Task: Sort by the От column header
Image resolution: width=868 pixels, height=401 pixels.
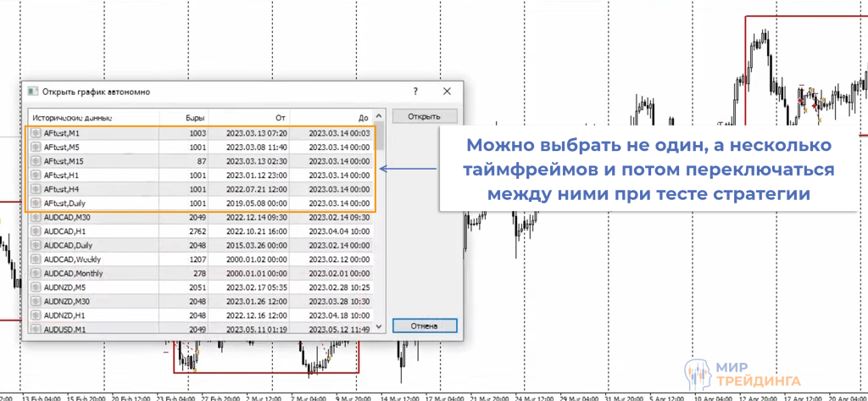Action: [249, 118]
